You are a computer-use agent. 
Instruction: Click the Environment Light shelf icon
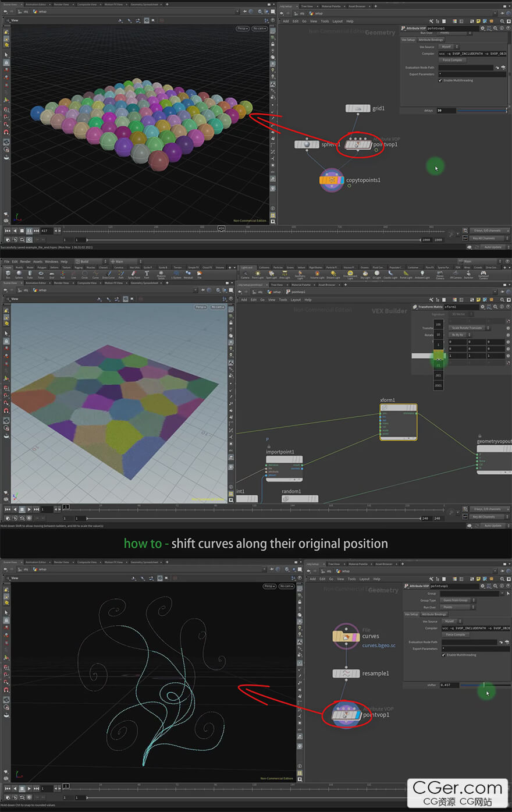(350, 274)
